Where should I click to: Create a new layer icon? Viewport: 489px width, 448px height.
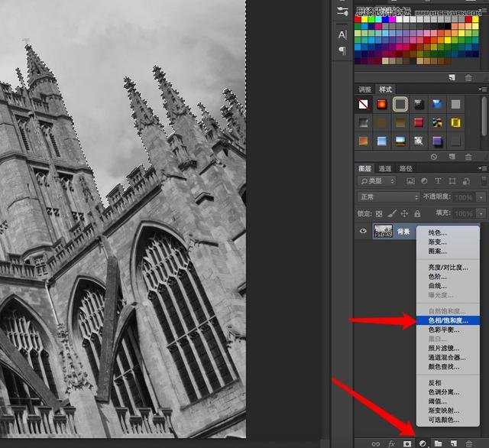(454, 443)
